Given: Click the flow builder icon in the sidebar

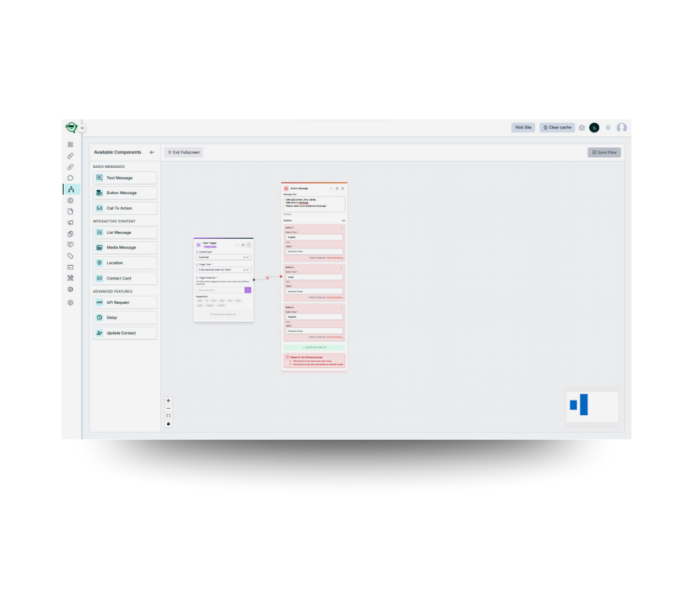Looking at the screenshot, I should point(71,189).
